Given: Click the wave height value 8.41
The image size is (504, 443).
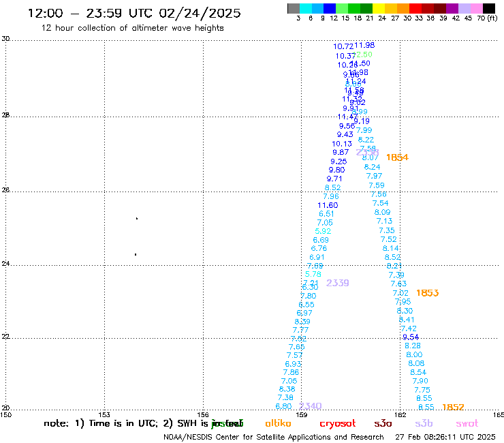Looking at the screenshot, I should pos(407,320).
